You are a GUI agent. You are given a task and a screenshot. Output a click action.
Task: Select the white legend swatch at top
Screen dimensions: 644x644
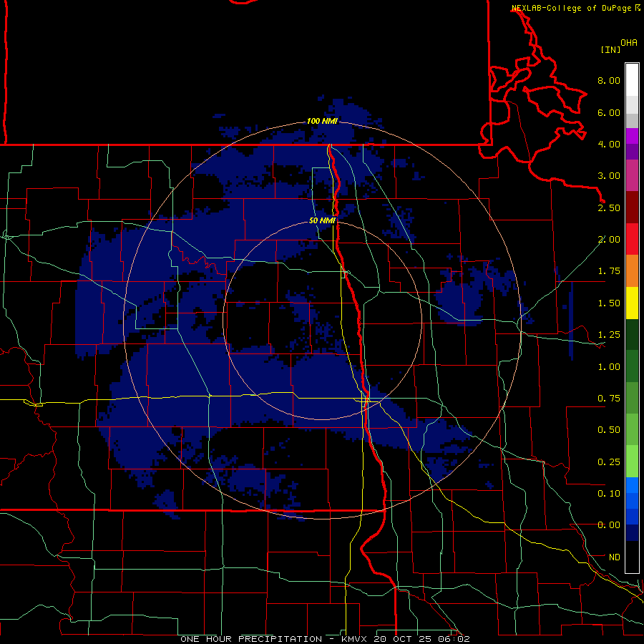(x=632, y=80)
